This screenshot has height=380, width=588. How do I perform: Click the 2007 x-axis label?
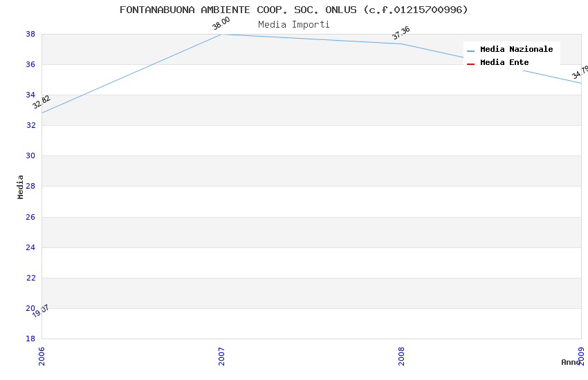click(221, 356)
